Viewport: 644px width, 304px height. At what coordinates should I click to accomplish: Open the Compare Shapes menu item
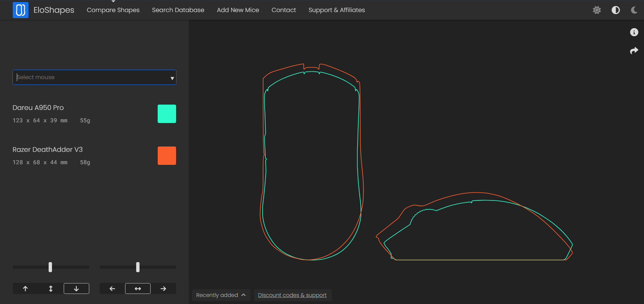point(113,10)
